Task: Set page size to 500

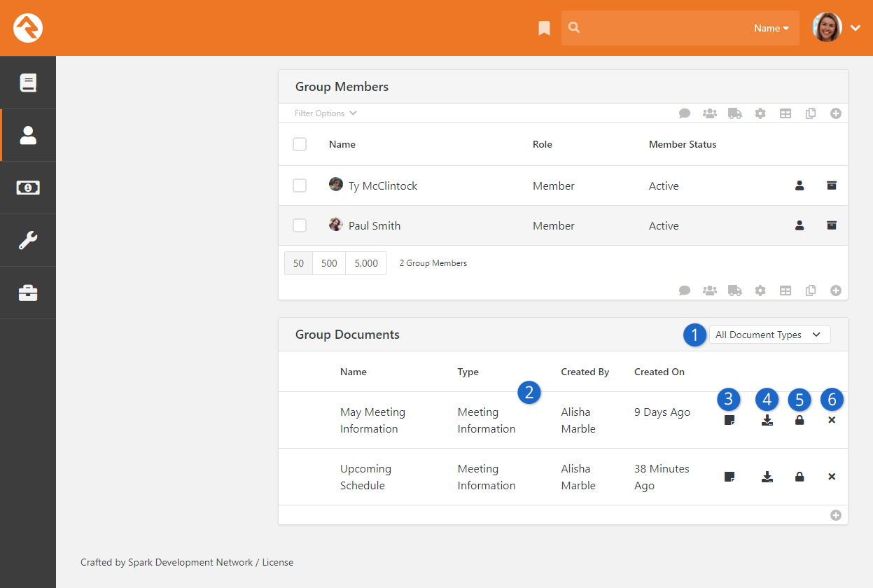Action: tap(329, 263)
